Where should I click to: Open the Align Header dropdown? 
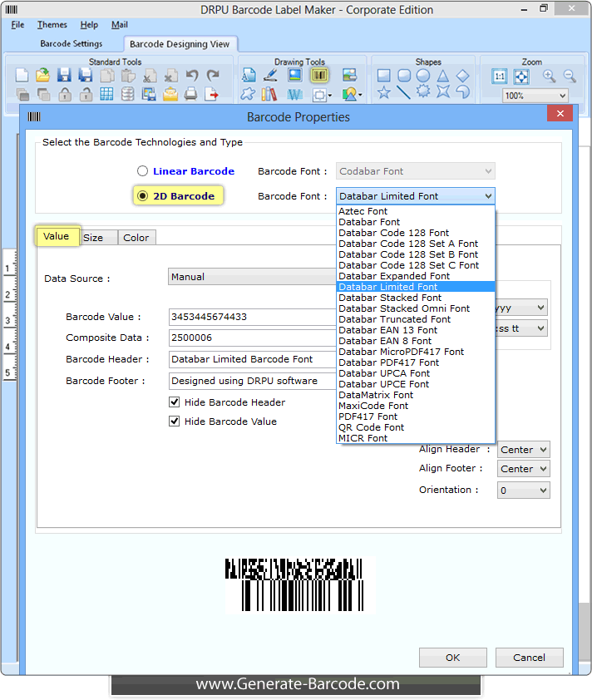[524, 450]
